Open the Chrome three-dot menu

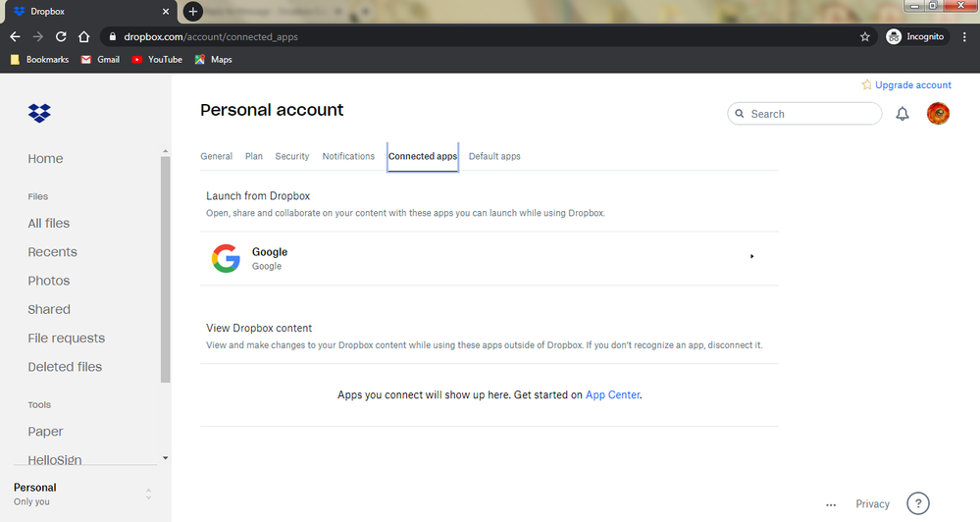pos(964,37)
